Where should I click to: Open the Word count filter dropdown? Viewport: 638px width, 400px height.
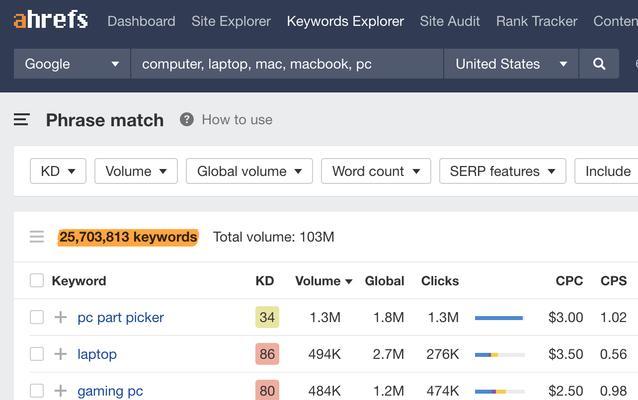(x=376, y=171)
